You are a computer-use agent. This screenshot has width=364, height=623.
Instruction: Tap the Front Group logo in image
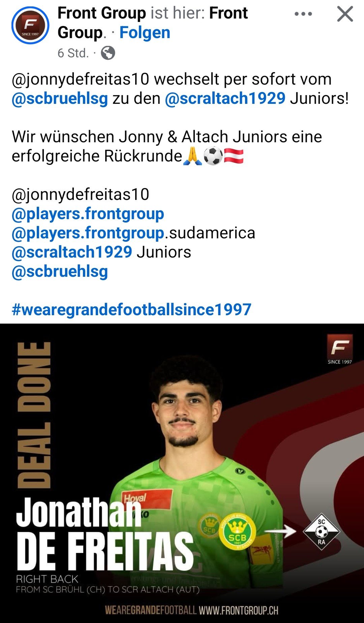[340, 349]
